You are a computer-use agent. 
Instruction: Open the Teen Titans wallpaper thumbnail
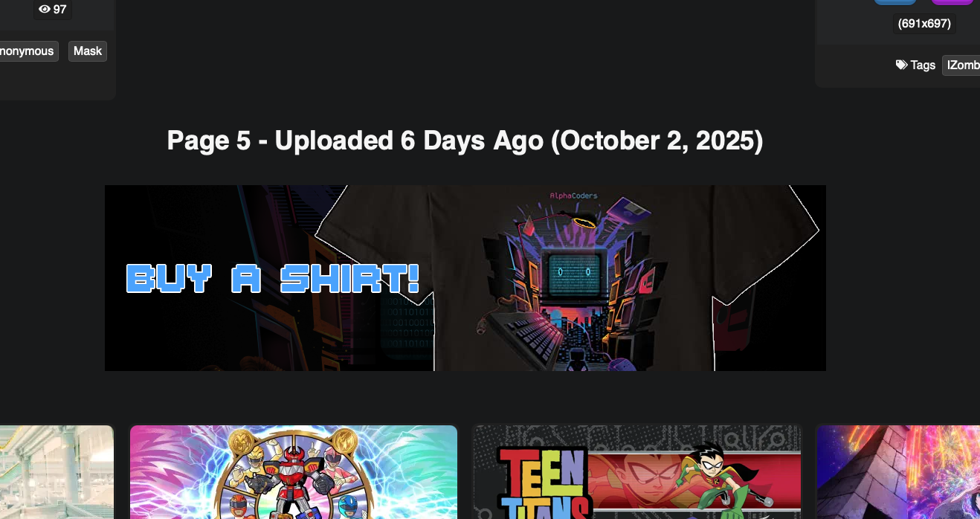coord(637,472)
